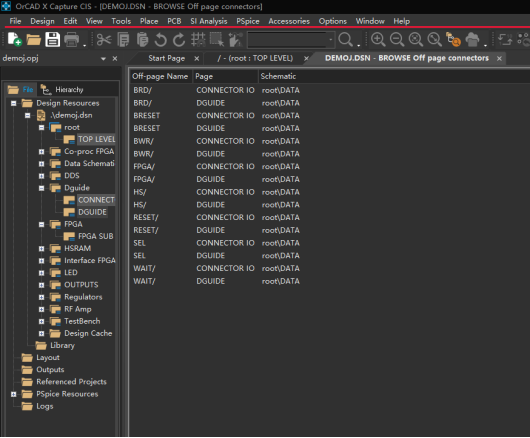Collapse the root schematic folder

point(41,127)
